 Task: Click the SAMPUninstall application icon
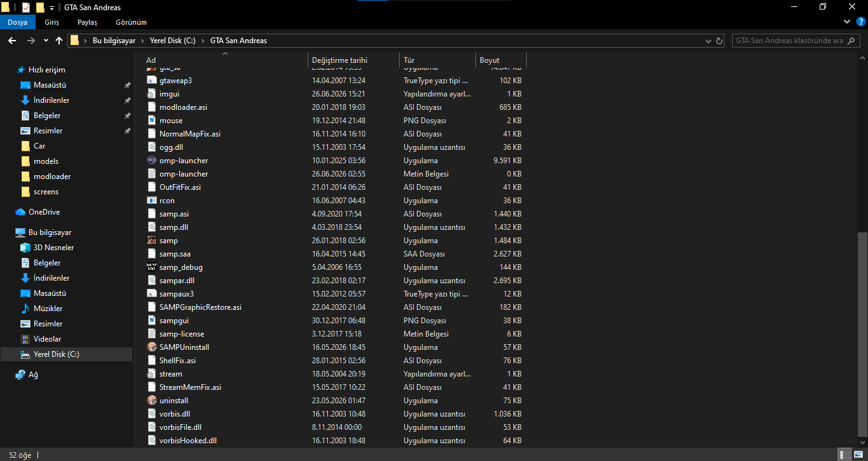152,347
